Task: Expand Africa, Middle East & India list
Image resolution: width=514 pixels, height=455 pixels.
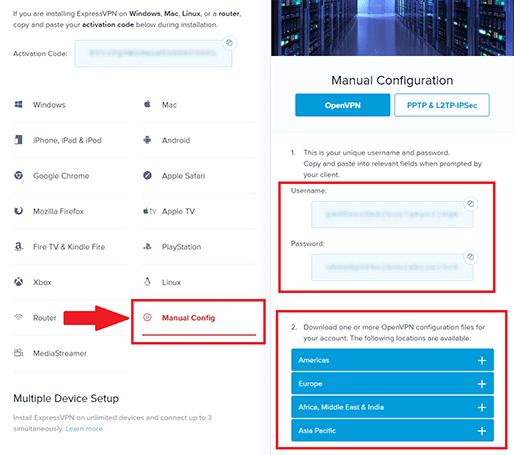Action: 392,407
